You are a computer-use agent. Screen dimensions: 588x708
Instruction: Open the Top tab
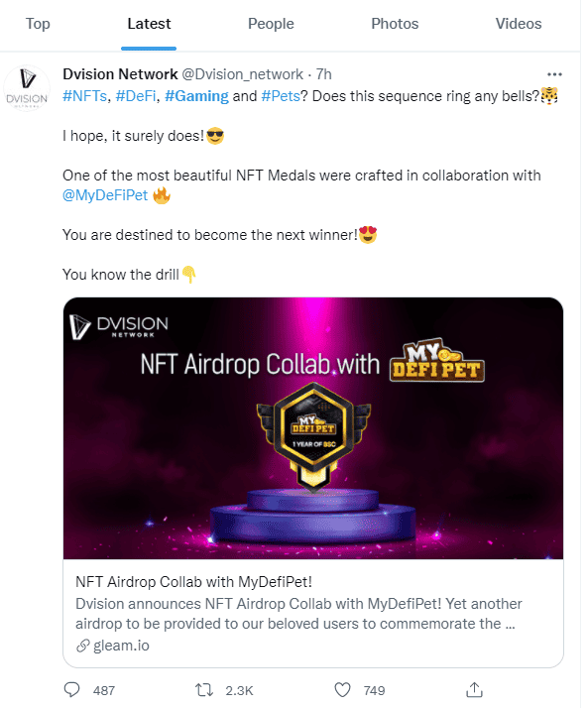38,24
